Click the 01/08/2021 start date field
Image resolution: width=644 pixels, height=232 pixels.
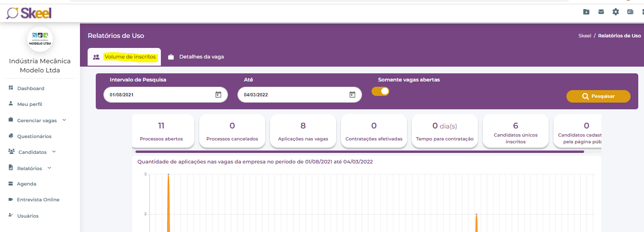tap(158, 94)
